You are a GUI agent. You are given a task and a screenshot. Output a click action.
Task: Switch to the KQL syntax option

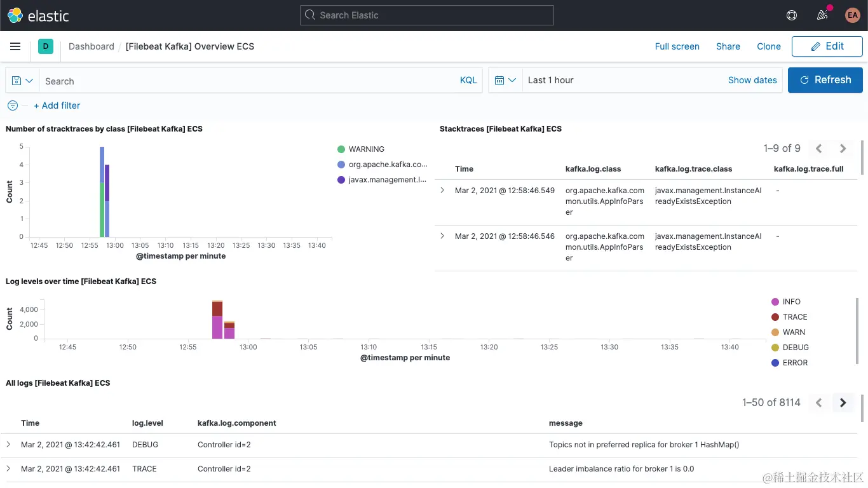468,80
